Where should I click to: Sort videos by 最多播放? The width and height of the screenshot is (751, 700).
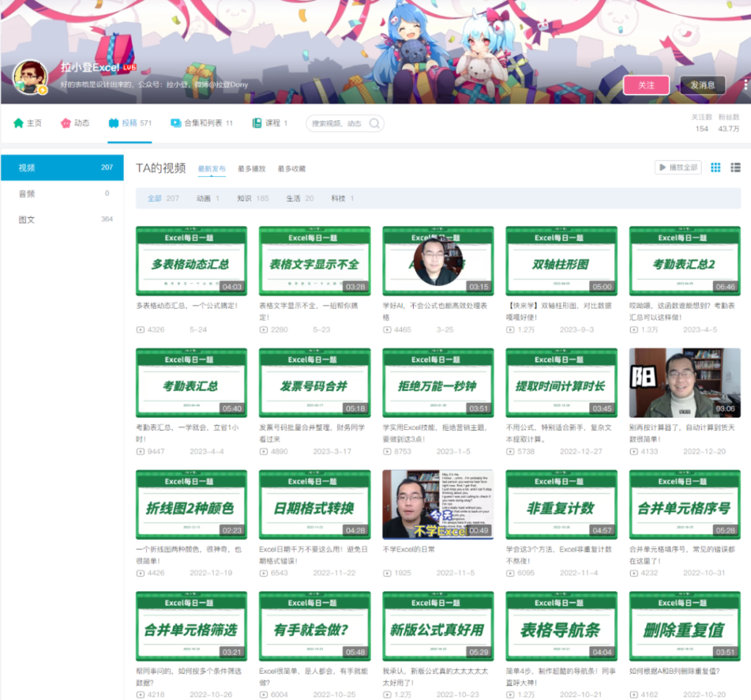pyautogui.click(x=252, y=169)
